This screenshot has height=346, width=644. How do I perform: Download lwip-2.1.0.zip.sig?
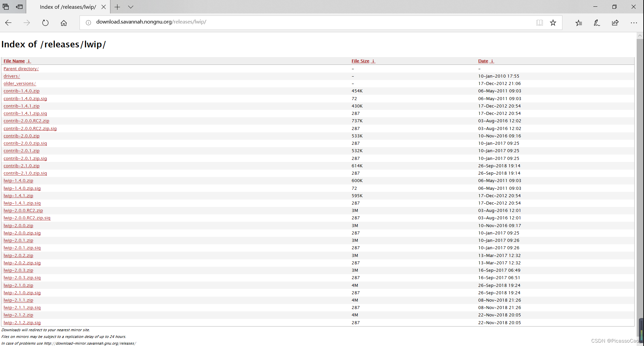[22, 293]
